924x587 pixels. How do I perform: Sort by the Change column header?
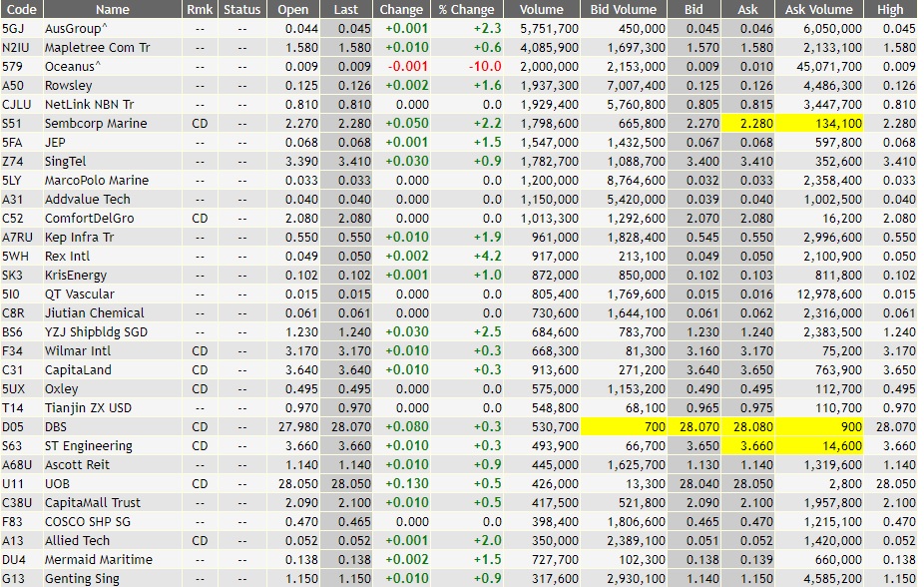tap(401, 9)
